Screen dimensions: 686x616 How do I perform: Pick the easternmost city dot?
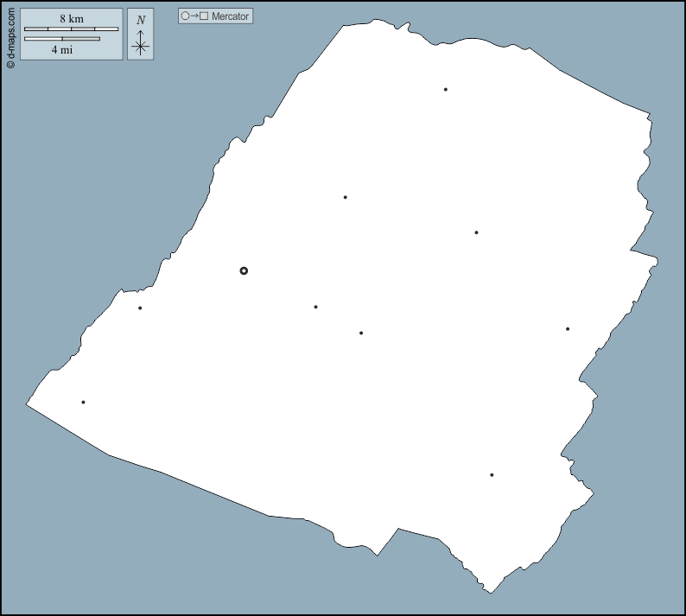pos(568,328)
